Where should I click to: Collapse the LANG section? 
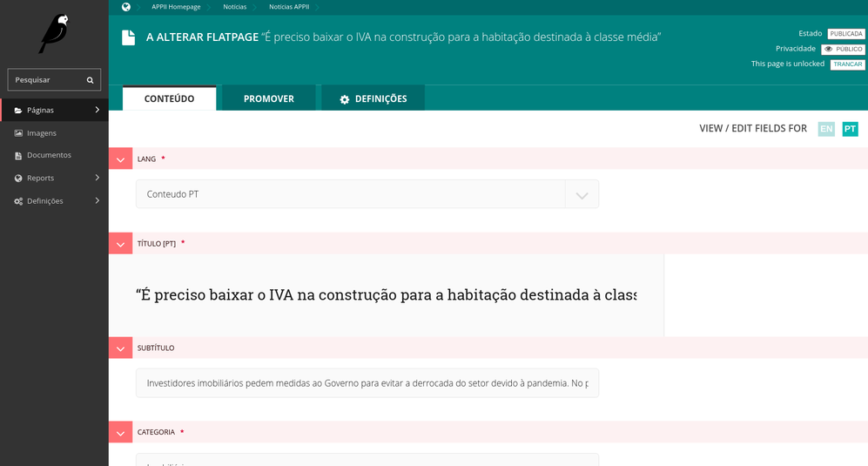click(121, 159)
